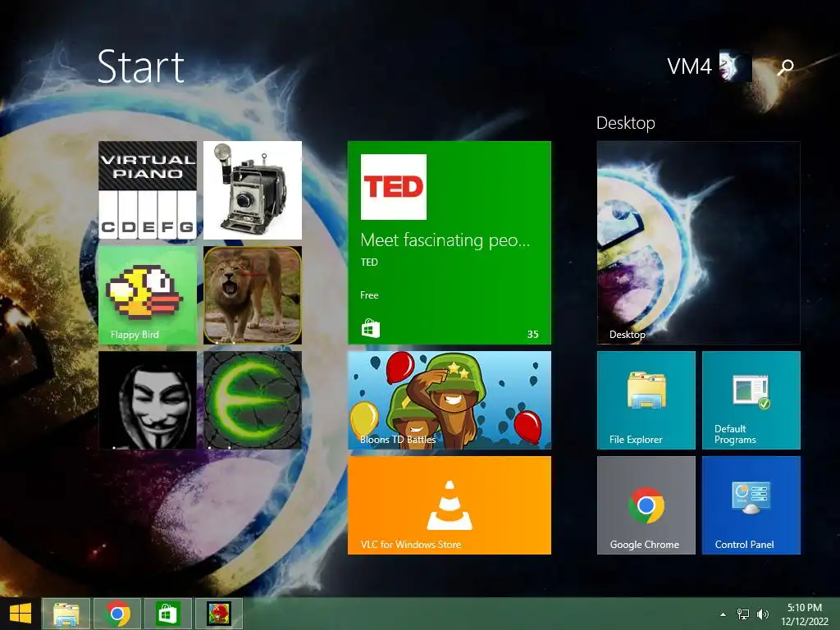Screen dimensions: 840x630
Task: Show hidden tray icons arrow
Action: 724,614
